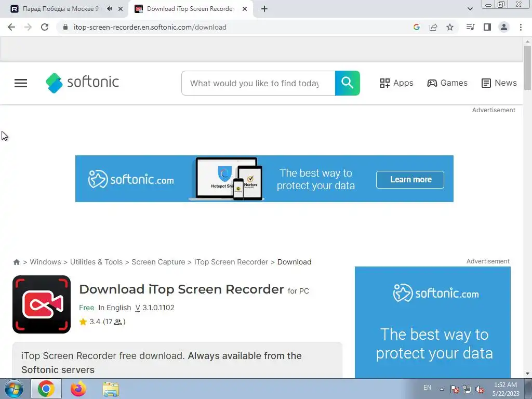Go to Utilities & Tools breadcrumb
The image size is (532, 399).
(x=96, y=262)
